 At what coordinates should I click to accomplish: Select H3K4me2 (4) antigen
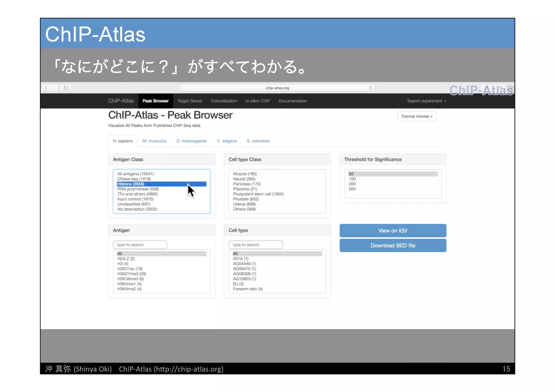coord(162,289)
